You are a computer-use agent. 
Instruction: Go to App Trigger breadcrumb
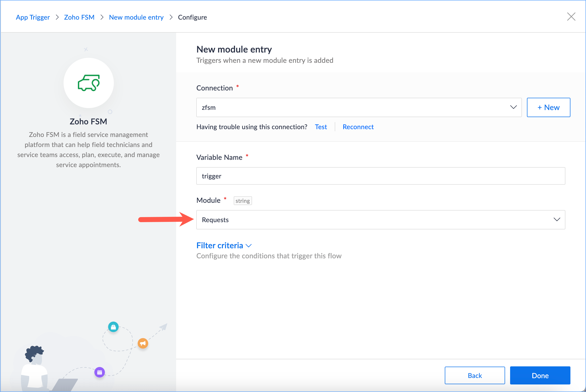(x=33, y=17)
